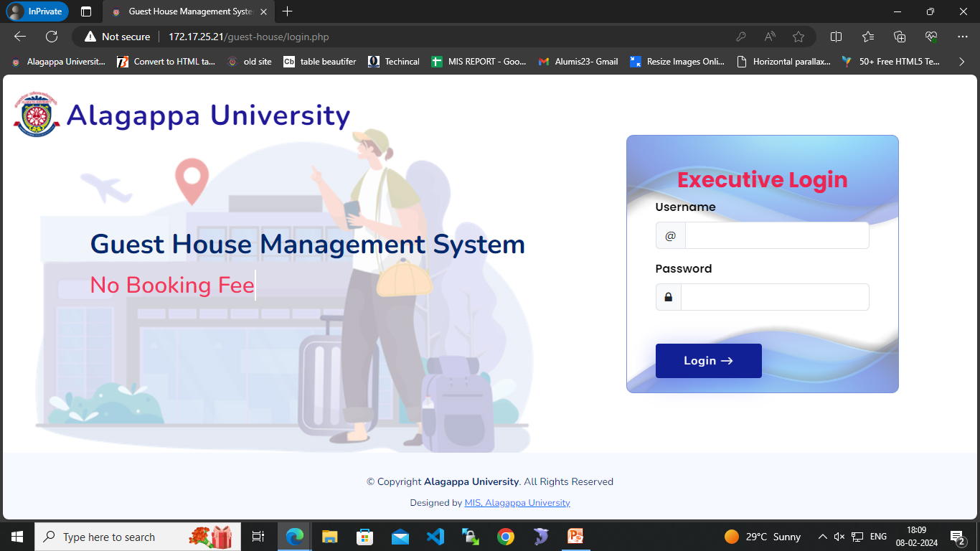Click the Guest House Management System heading
Viewport: 980px width, 551px height.
(x=308, y=245)
